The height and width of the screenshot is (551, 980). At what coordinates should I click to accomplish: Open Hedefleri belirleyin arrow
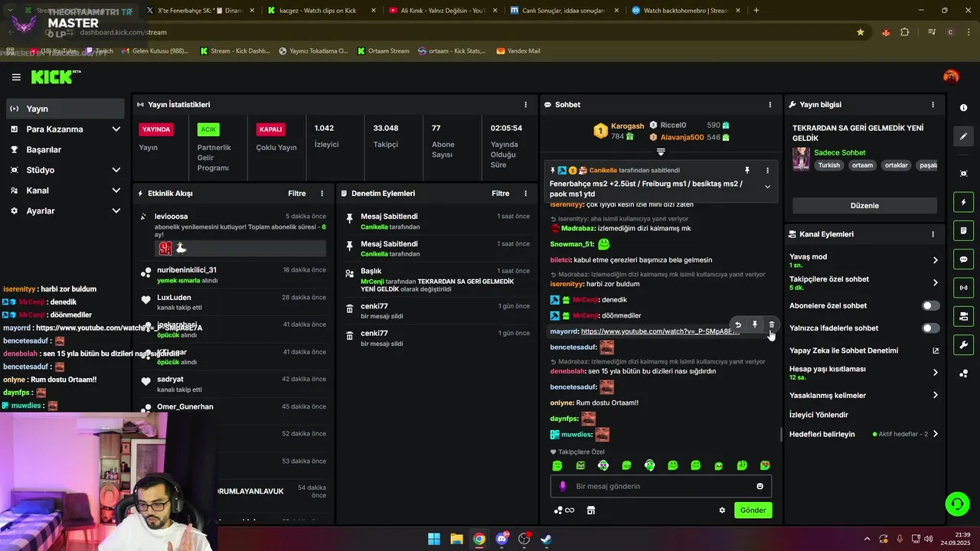(935, 434)
